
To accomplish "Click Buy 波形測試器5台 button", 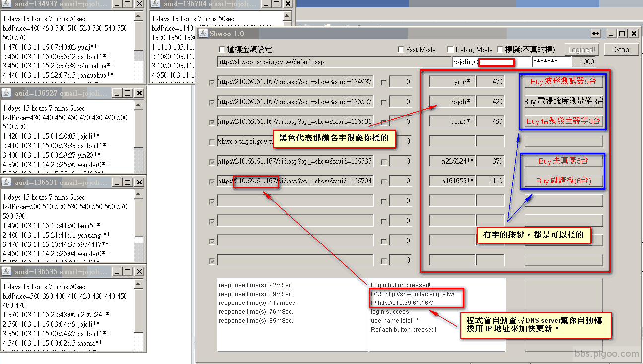I will click(x=564, y=82).
